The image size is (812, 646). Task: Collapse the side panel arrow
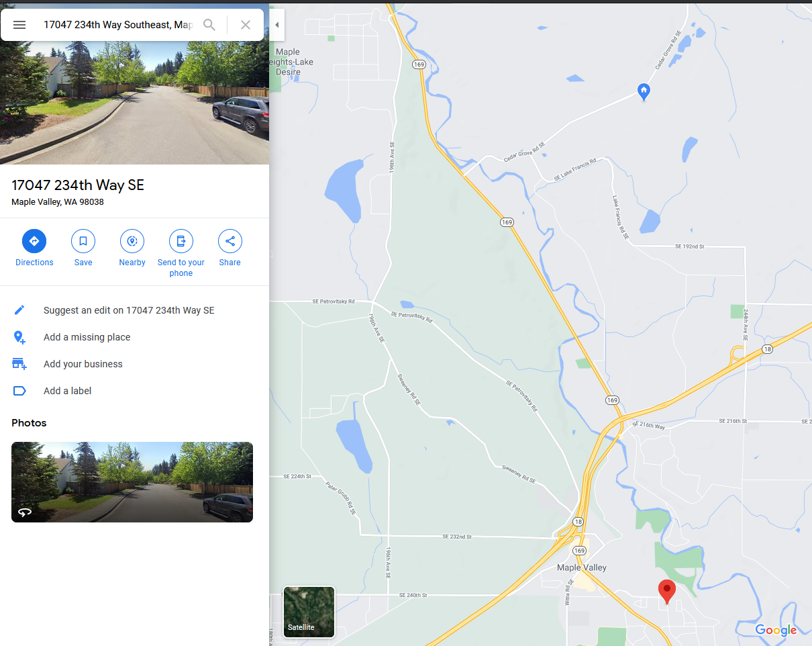276,25
